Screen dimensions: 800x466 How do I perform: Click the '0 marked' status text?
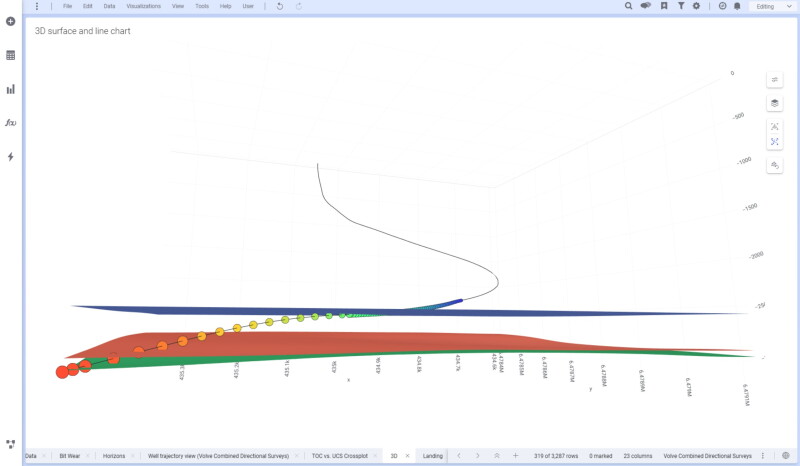pyautogui.click(x=601, y=456)
